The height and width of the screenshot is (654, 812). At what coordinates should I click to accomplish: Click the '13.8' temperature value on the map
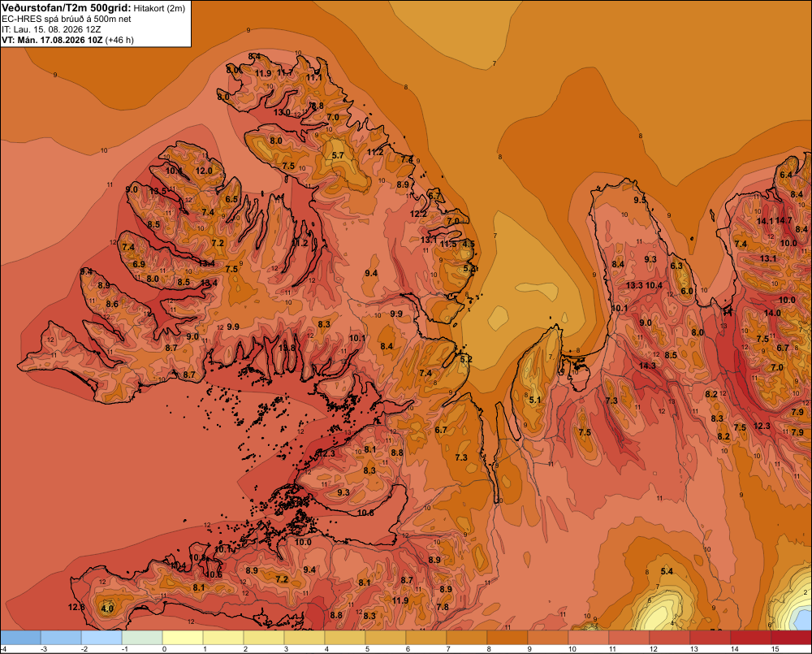point(287,348)
